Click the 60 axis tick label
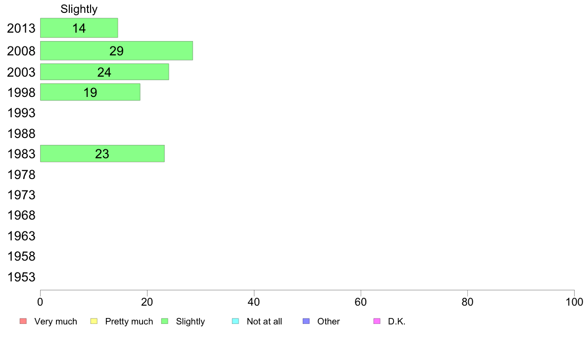Image resolution: width=588 pixels, height=364 pixels. coord(361,302)
